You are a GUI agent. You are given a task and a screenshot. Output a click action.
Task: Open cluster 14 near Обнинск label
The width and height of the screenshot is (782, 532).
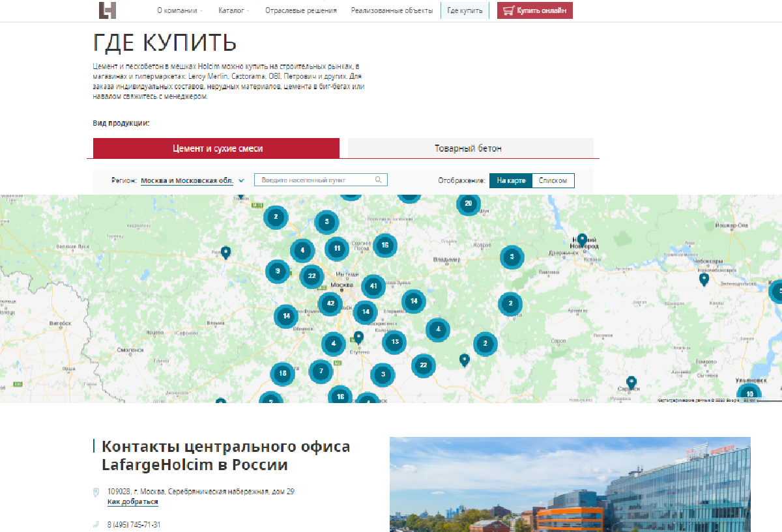(286, 316)
